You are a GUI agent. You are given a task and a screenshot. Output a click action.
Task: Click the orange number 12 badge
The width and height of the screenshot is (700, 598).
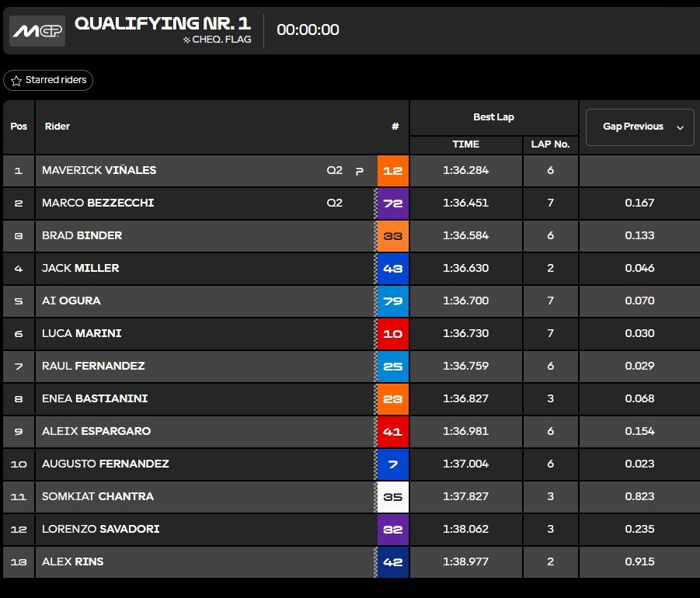[x=393, y=171]
